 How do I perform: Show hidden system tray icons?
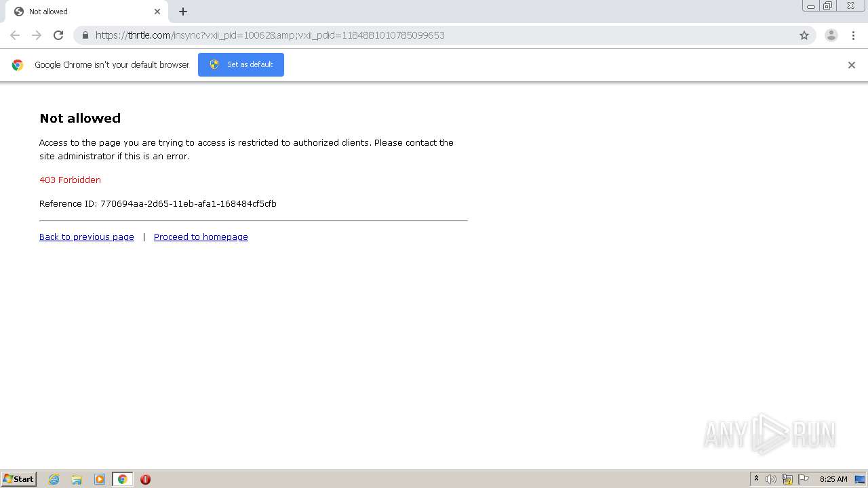[757, 479]
